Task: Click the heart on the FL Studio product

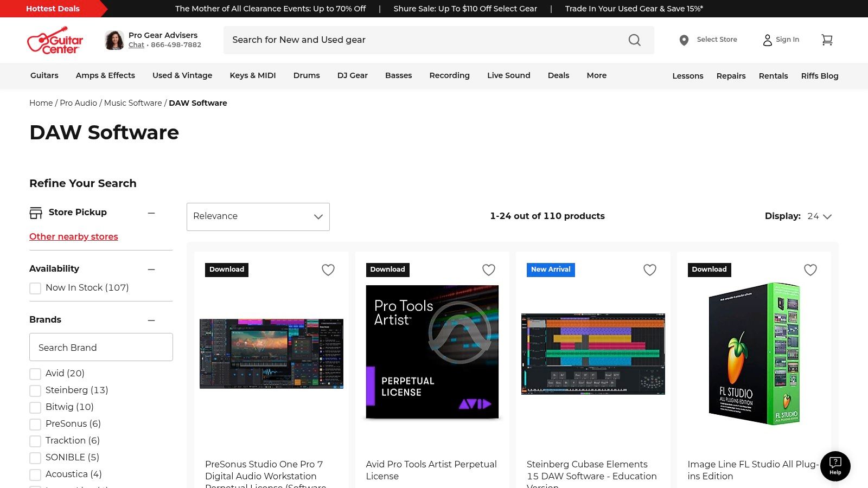Action: tap(810, 269)
